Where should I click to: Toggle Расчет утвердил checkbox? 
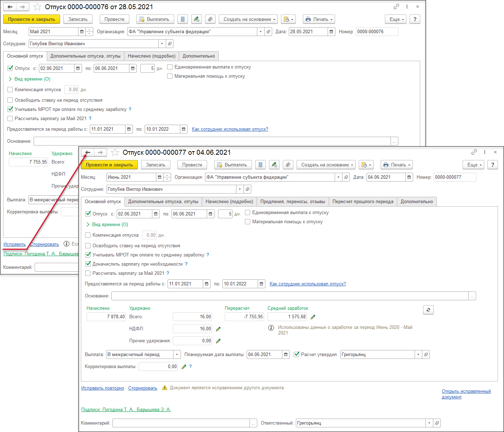click(297, 354)
